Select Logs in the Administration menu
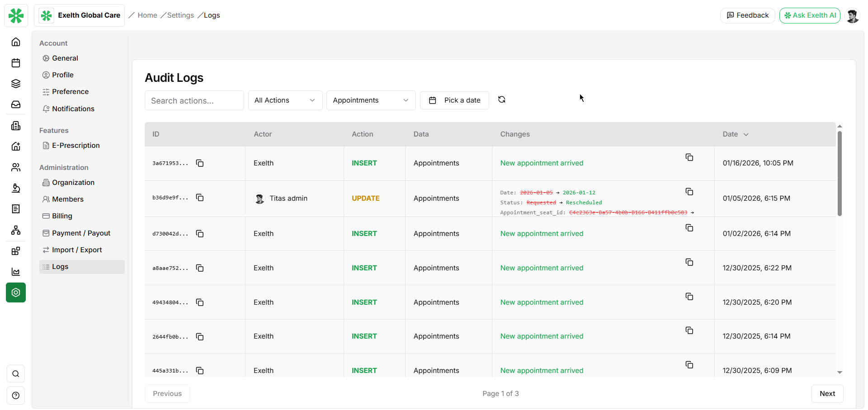 point(60,266)
